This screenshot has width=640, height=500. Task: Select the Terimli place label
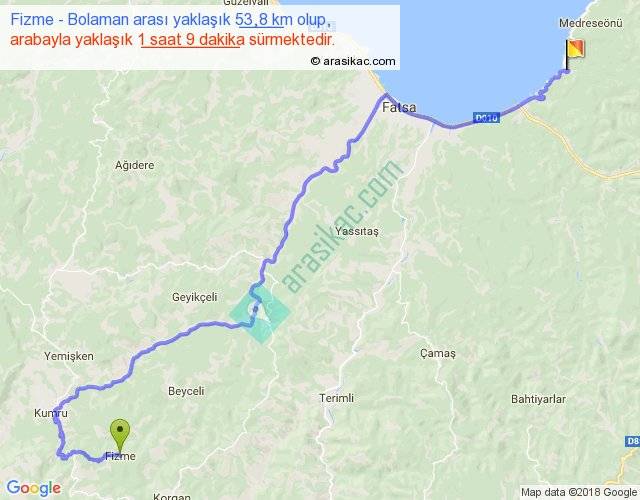click(336, 398)
